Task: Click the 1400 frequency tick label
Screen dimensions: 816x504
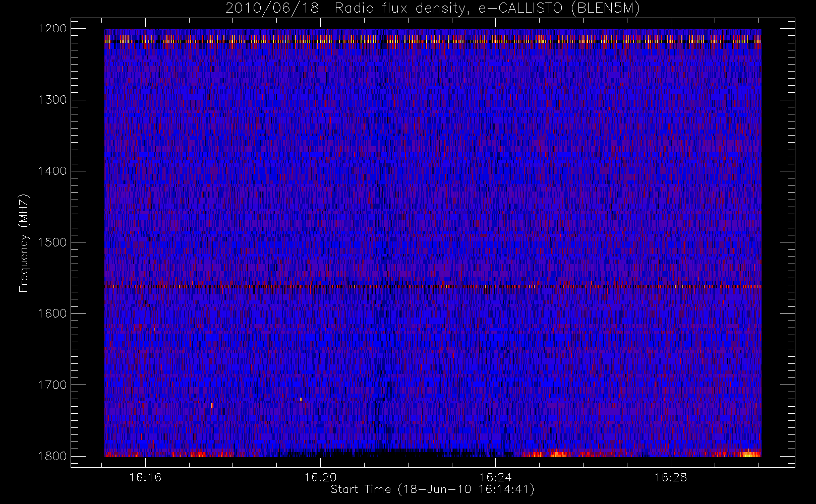Action: click(x=52, y=171)
